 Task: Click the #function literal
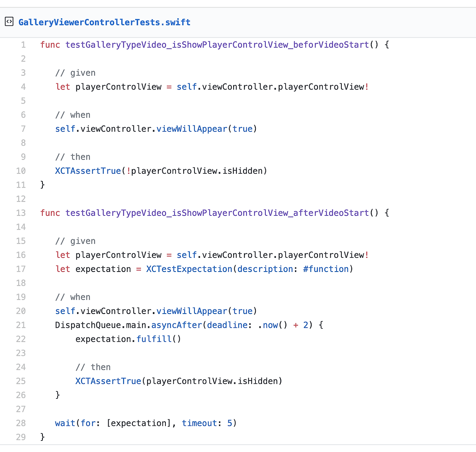(x=326, y=269)
